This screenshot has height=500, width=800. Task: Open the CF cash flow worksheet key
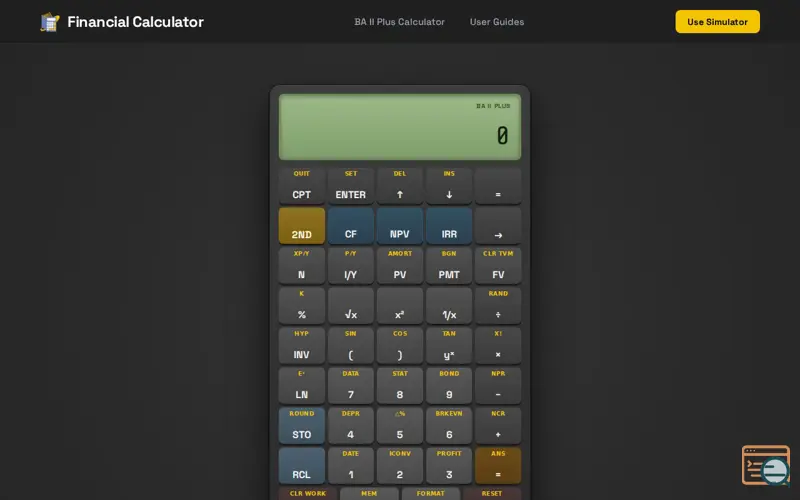point(351,226)
